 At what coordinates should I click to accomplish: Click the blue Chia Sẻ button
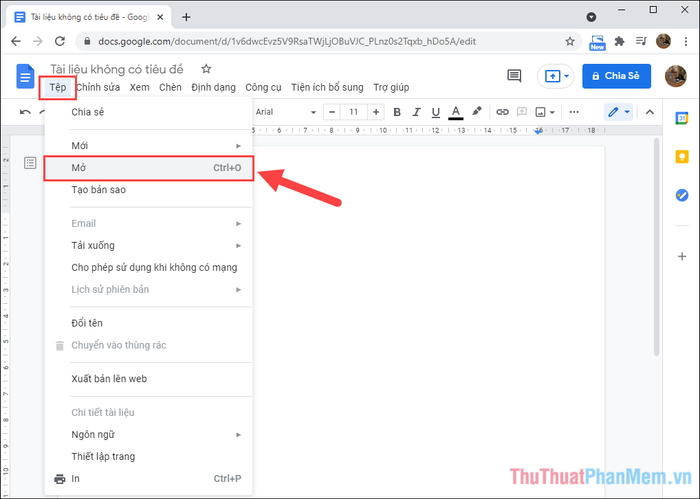coord(617,76)
